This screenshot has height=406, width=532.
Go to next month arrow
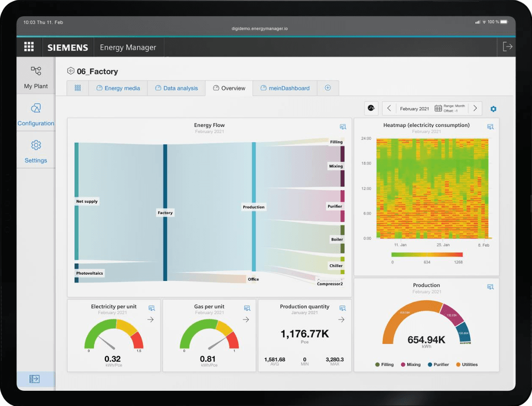475,108
